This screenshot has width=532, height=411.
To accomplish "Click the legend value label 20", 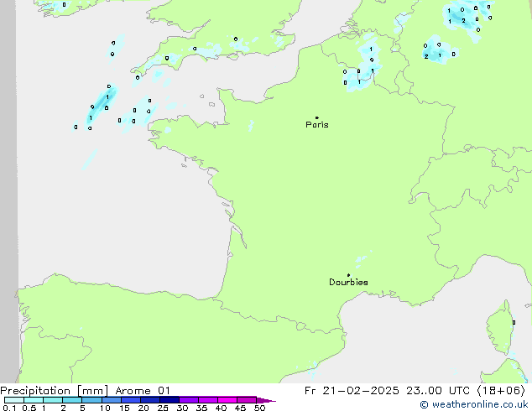I will coord(143,408).
